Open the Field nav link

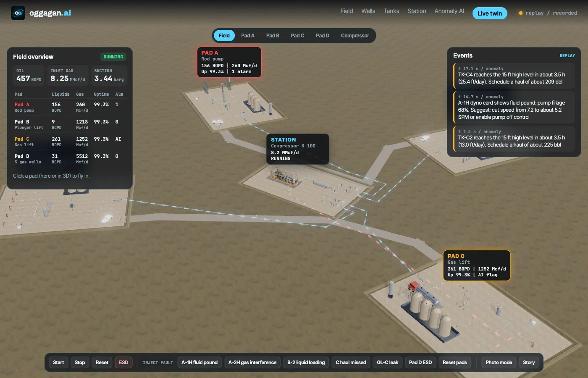pos(346,11)
